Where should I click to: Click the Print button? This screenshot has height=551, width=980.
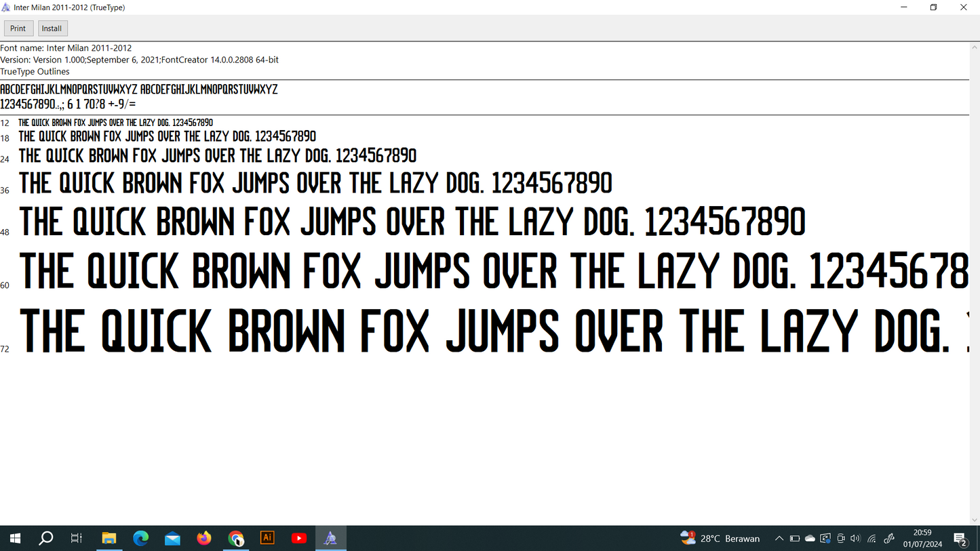tap(18, 28)
